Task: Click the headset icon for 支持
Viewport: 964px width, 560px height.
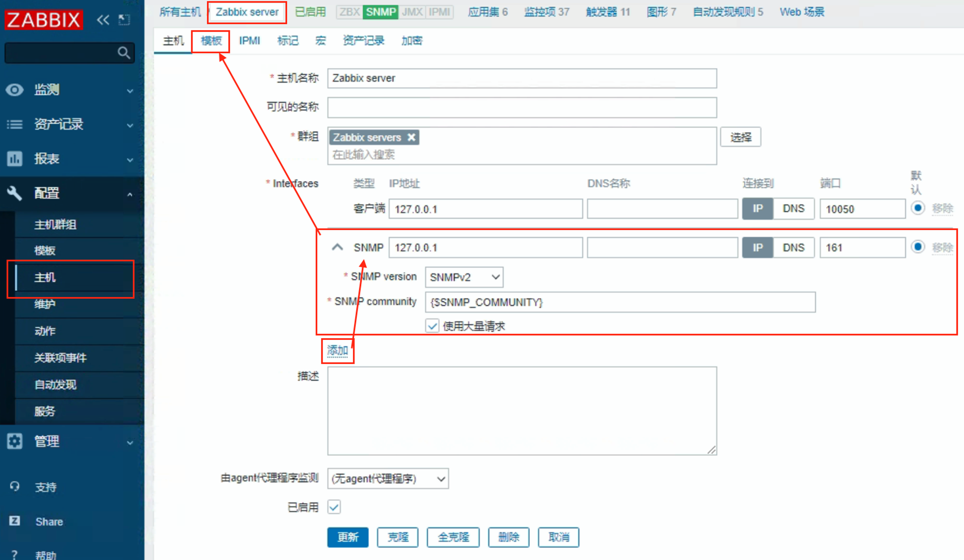Action: pos(15,486)
